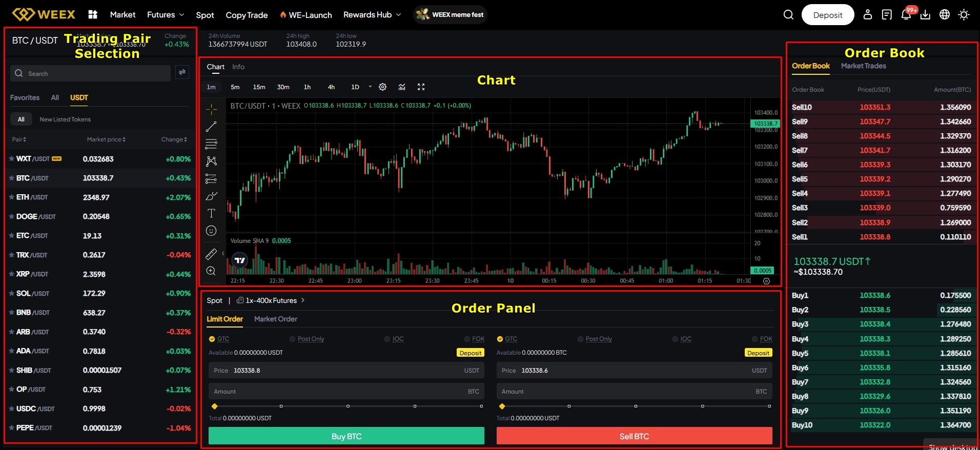Open chart axis settings gear at bottom right
Screen dimensions: 980x450
[766, 281]
